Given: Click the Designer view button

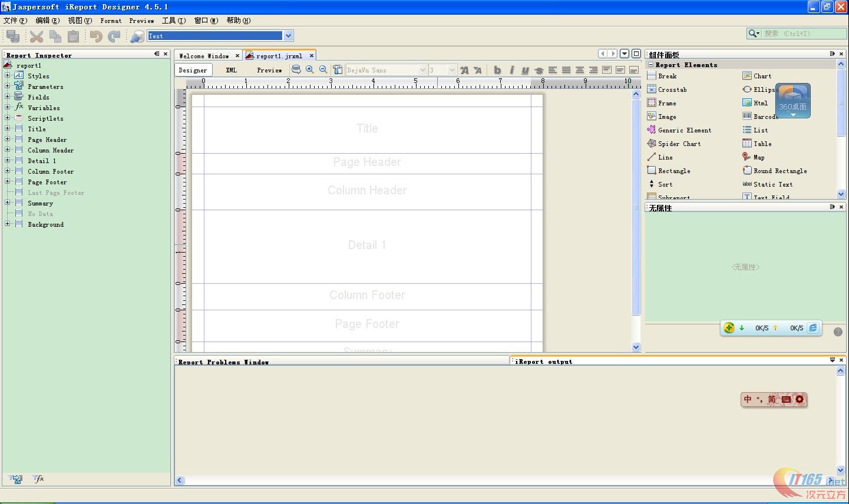Looking at the screenshot, I should (193, 70).
